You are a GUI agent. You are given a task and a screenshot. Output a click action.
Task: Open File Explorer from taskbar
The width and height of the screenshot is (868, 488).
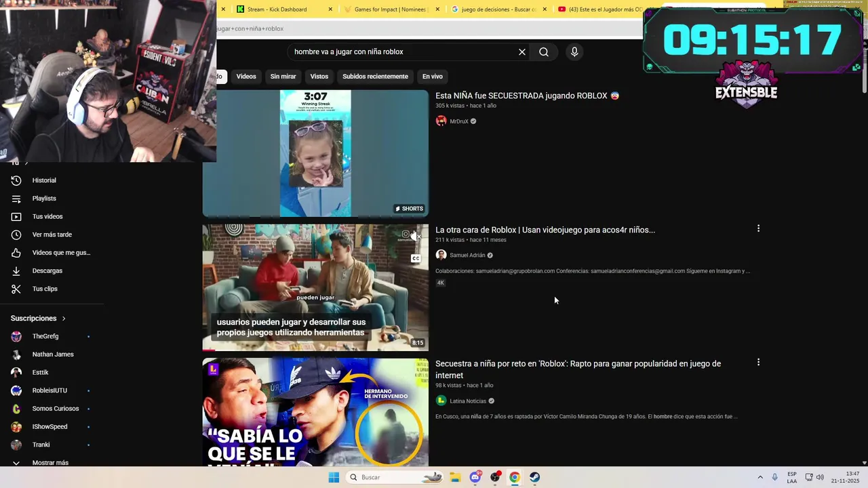(455, 477)
